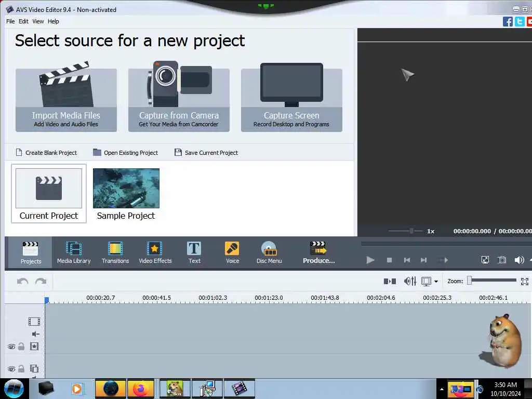
Task: Toggle visibility of the video overlay track
Action: click(11, 369)
